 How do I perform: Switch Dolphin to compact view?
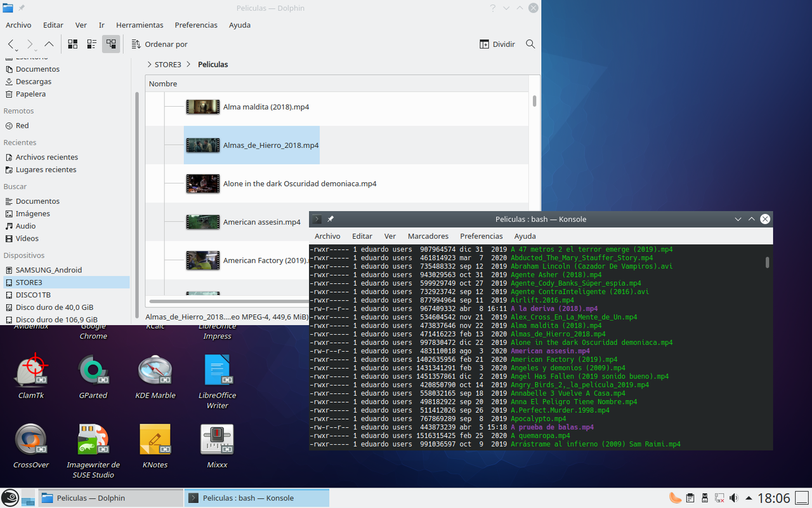click(x=92, y=44)
